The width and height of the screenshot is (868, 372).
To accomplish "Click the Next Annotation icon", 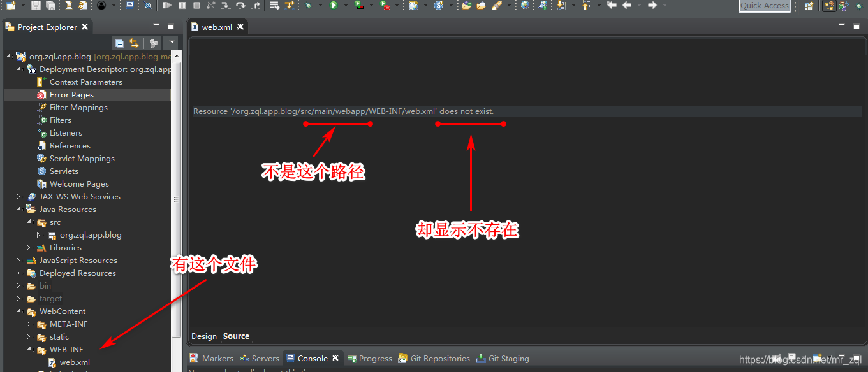I will click(561, 5).
